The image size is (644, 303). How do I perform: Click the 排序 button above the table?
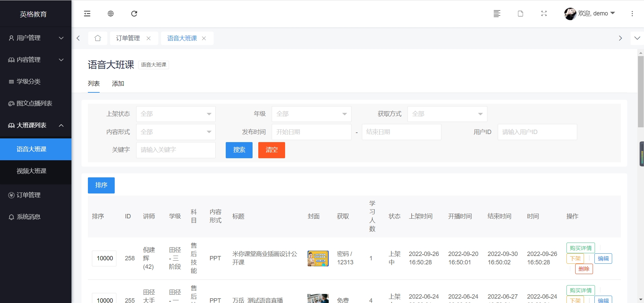pos(101,185)
